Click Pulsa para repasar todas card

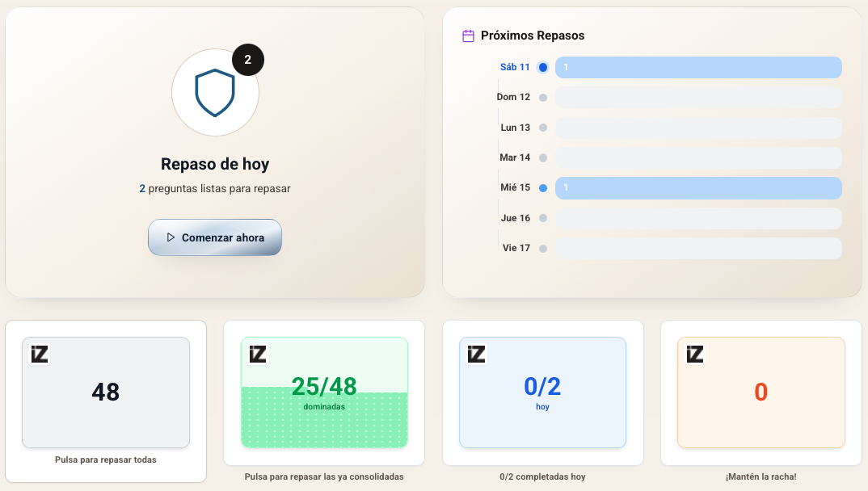click(x=106, y=393)
